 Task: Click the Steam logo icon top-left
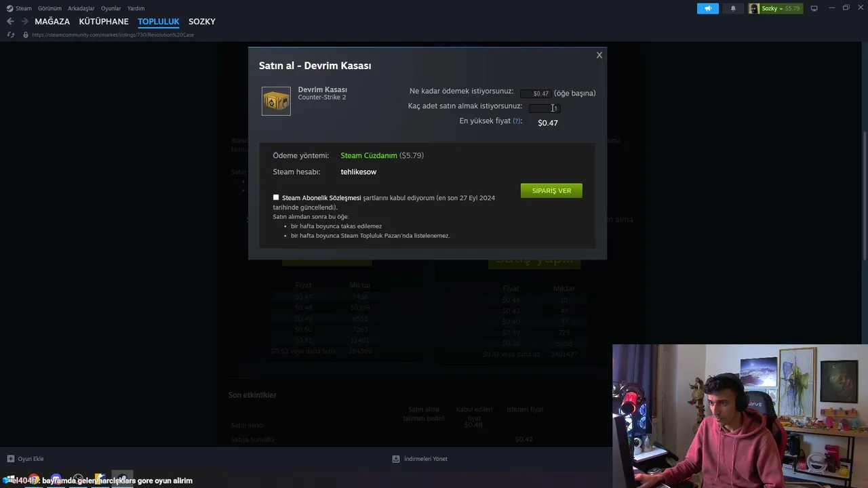pos(9,8)
